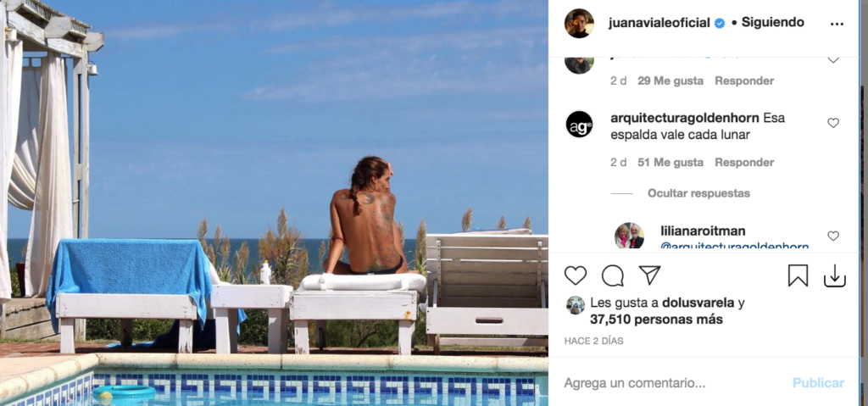Reply to arquitecturagoldenhorn comment via Responder

pos(744,162)
